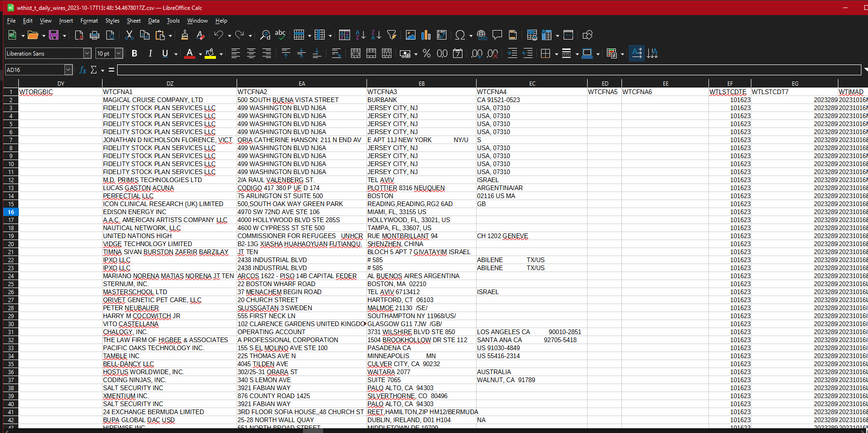
Task: Expand the Undo history dropdown arrow
Action: (x=229, y=35)
